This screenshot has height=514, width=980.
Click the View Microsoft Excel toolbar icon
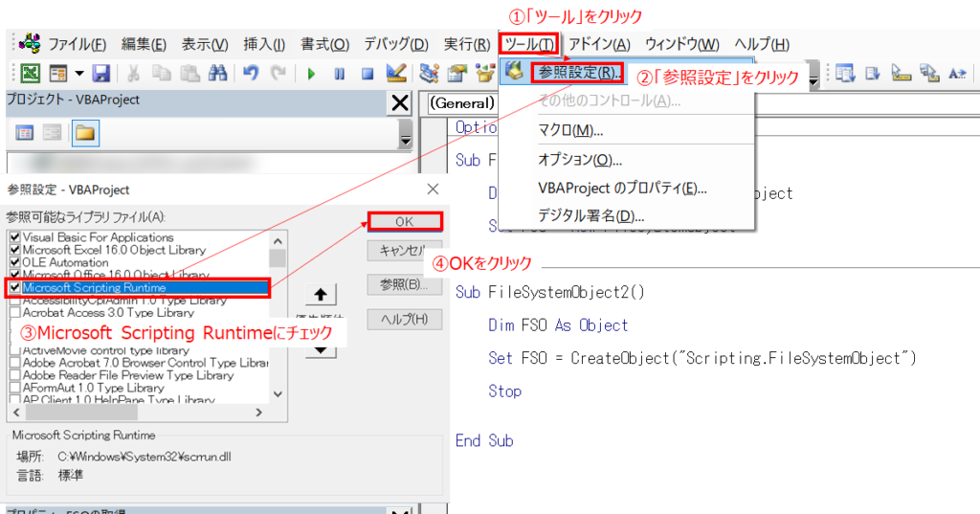pyautogui.click(x=30, y=73)
